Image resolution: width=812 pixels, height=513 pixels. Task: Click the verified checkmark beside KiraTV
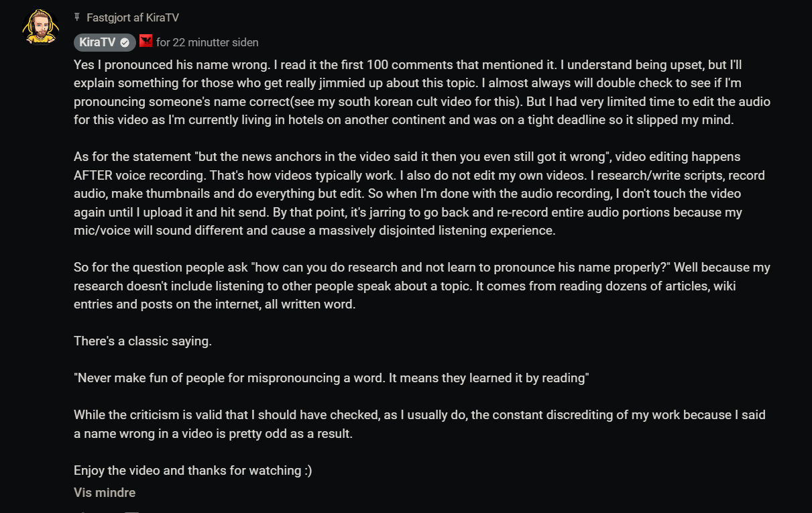pos(125,42)
